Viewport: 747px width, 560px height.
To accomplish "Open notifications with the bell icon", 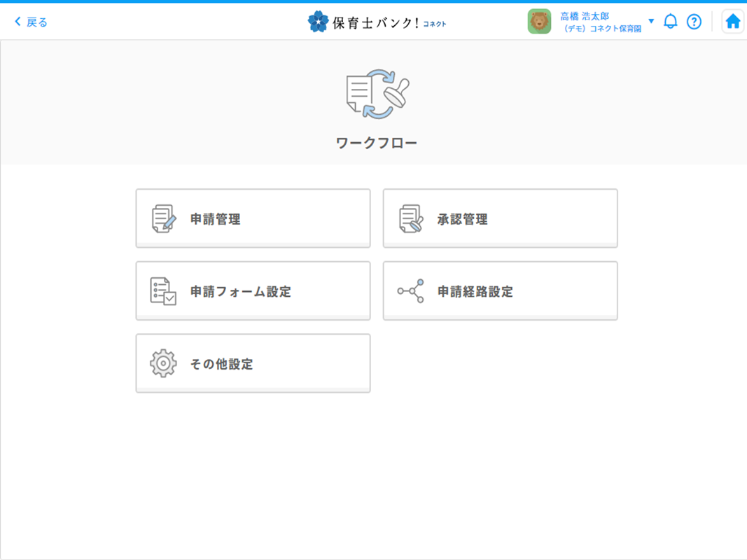I will (670, 21).
